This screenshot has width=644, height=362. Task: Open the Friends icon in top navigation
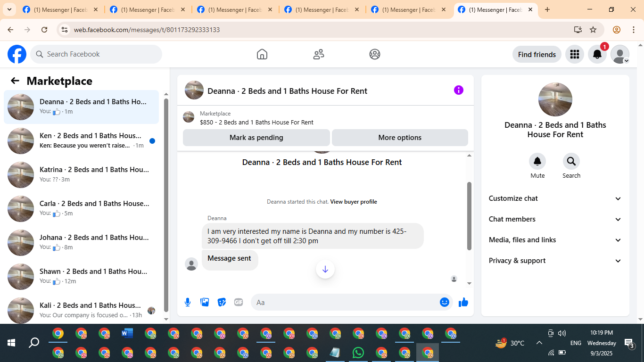tap(319, 54)
